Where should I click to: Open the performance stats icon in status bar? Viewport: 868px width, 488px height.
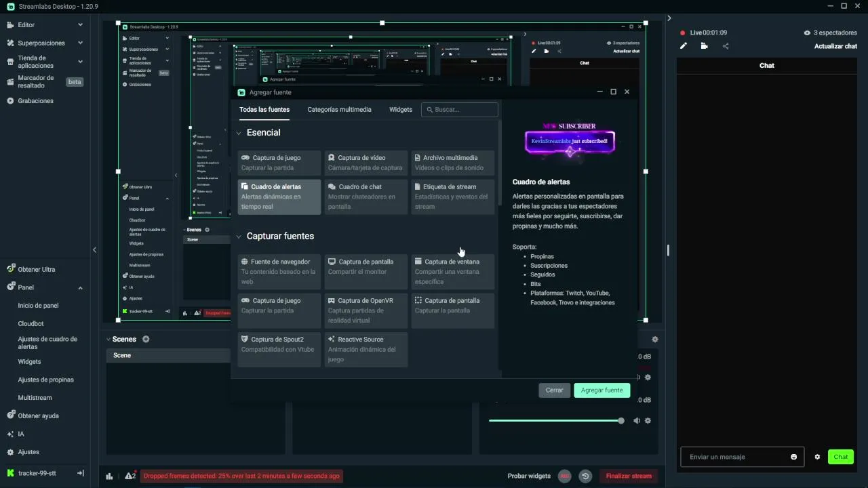click(109, 476)
